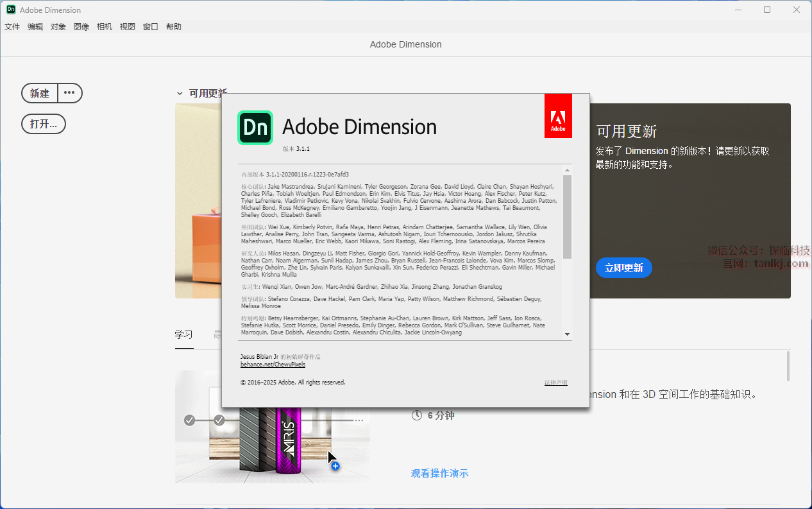
Task: Click the large Dn logo in About dialog
Action: (255, 127)
